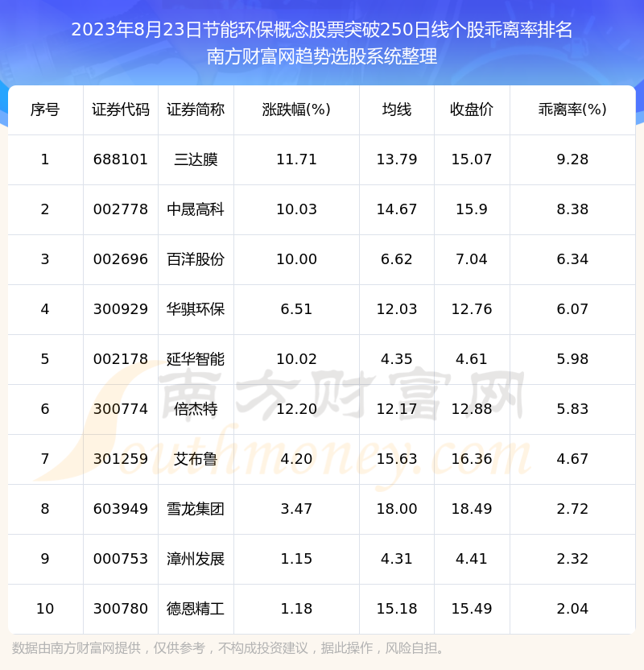
Task: Click the 4.35 moving average cell
Action: coord(397,359)
